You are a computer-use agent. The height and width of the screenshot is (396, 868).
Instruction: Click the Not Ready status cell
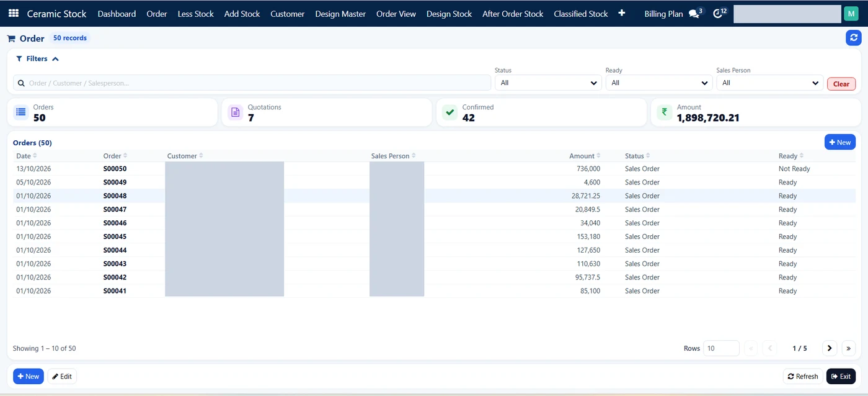(x=794, y=169)
